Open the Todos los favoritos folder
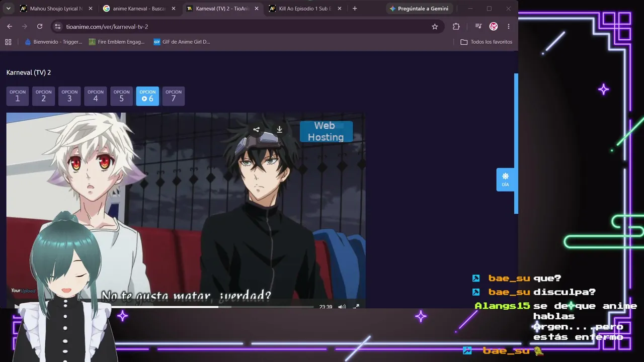 coord(487,42)
